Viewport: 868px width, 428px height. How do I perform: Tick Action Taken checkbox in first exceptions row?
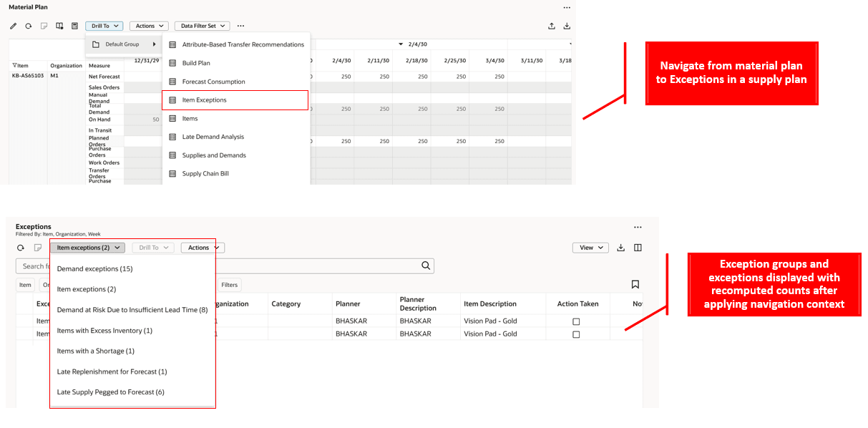576,321
